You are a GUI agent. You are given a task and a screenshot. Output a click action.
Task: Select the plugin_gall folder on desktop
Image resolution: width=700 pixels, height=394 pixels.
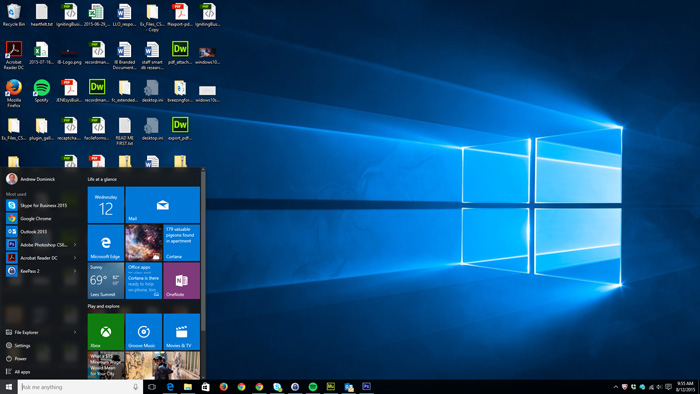(x=42, y=129)
